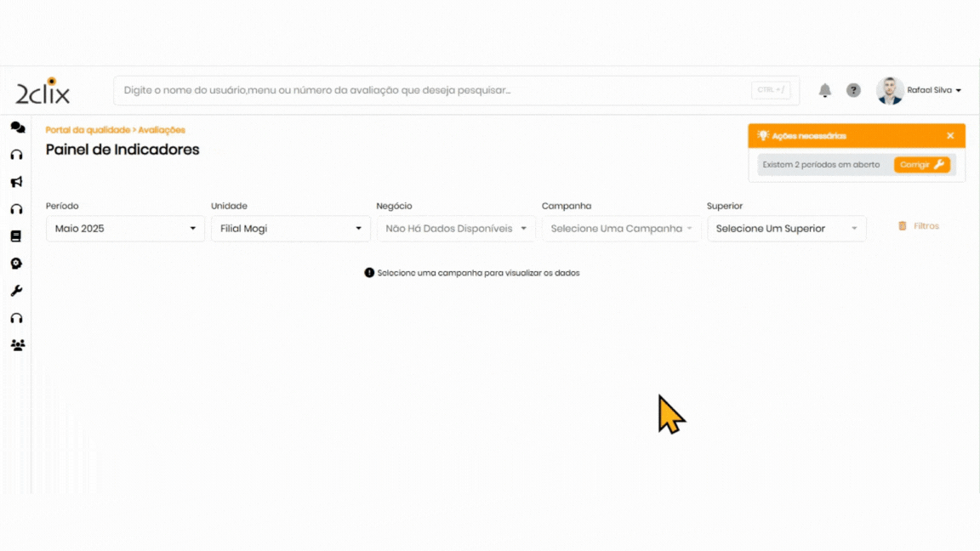Click the Filtros clear button

point(919,226)
